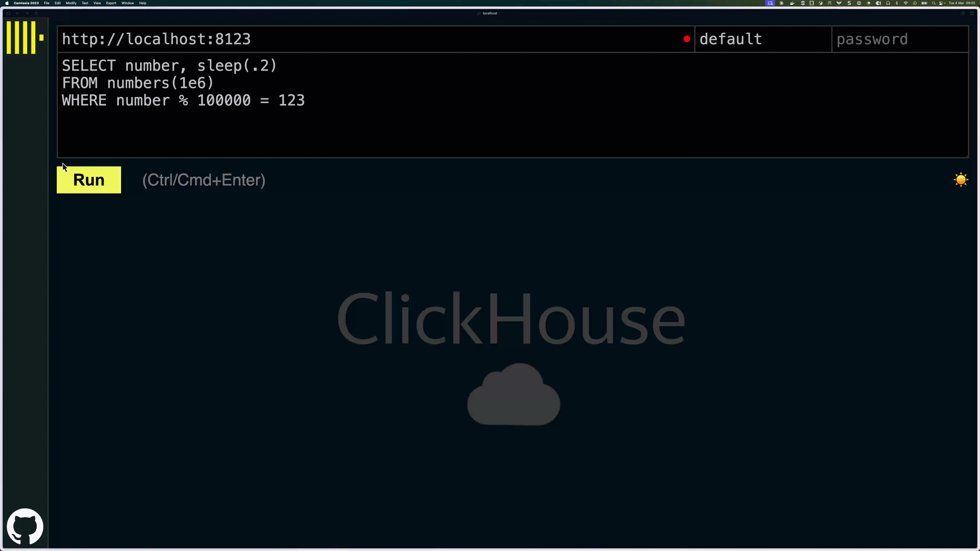Click the (Ctrl/Cmd+Enter) hint text
Image resolution: width=980 pixels, height=551 pixels.
point(204,180)
